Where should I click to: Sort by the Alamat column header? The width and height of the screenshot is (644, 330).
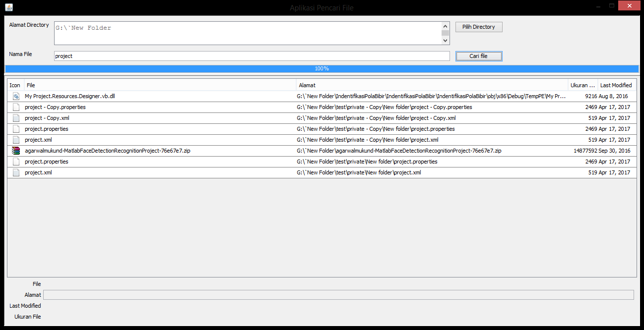click(432, 85)
